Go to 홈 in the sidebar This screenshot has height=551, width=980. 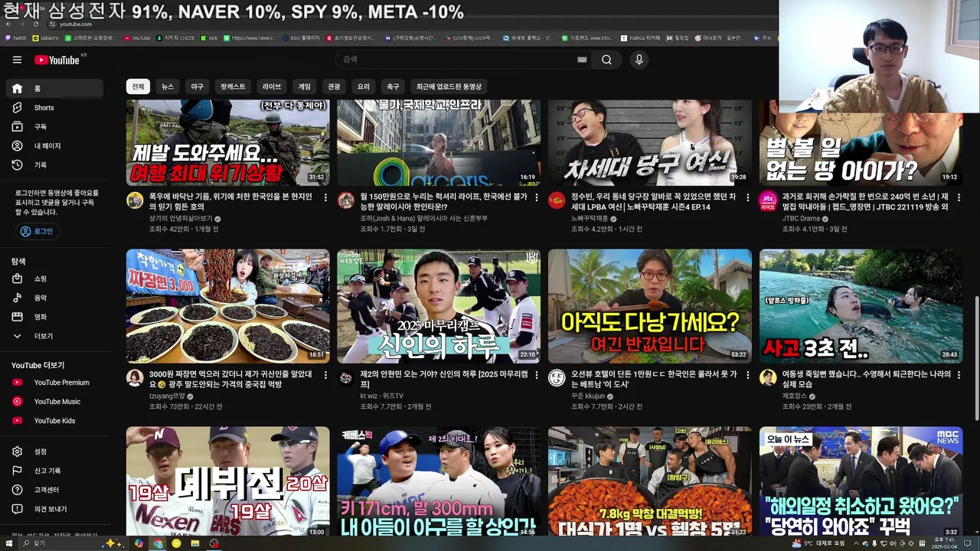coord(55,89)
